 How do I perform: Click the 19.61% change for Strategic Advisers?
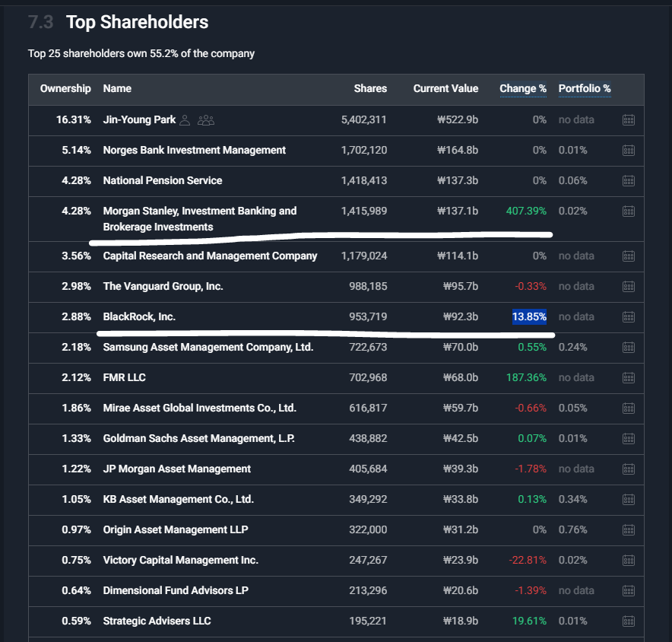tap(529, 621)
